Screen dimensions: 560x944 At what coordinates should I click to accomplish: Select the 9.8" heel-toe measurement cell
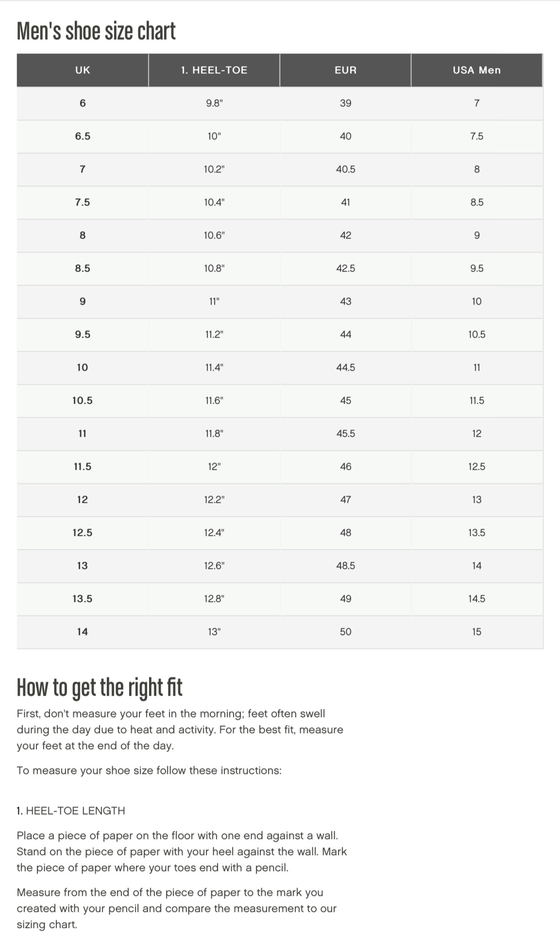click(x=214, y=103)
